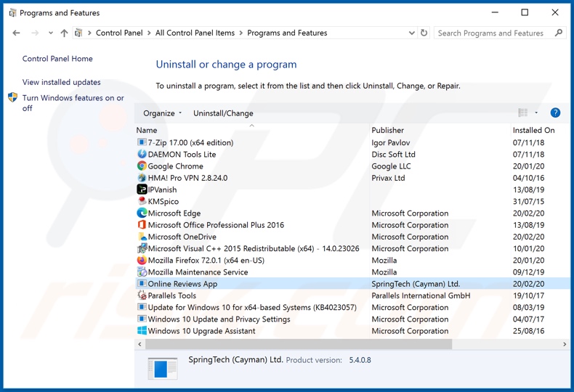This screenshot has width=574, height=392.
Task: Click the Search Programs and Features field
Action: tap(494, 33)
